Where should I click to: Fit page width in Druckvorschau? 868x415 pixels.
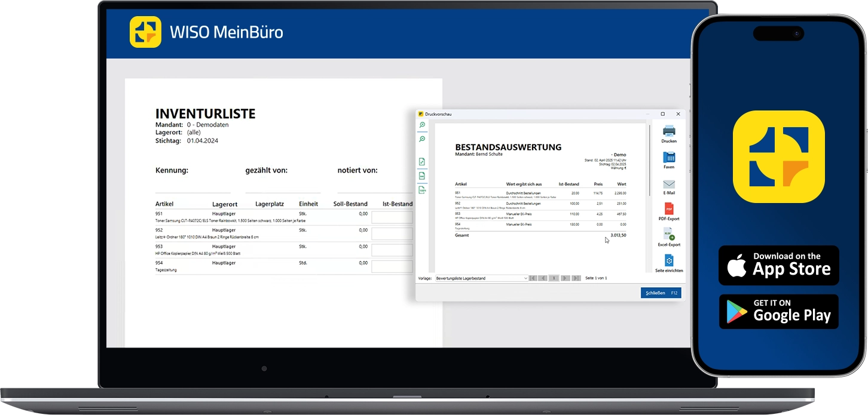tap(422, 176)
